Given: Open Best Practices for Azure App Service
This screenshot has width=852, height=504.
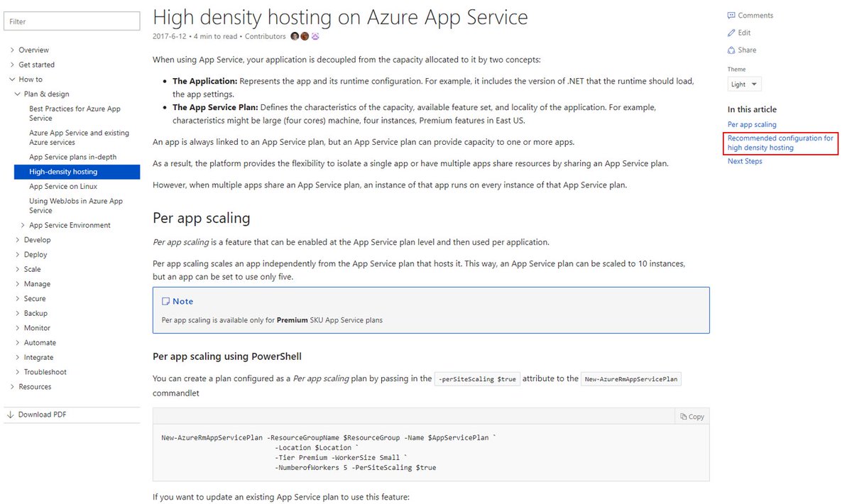Looking at the screenshot, I should [75, 114].
